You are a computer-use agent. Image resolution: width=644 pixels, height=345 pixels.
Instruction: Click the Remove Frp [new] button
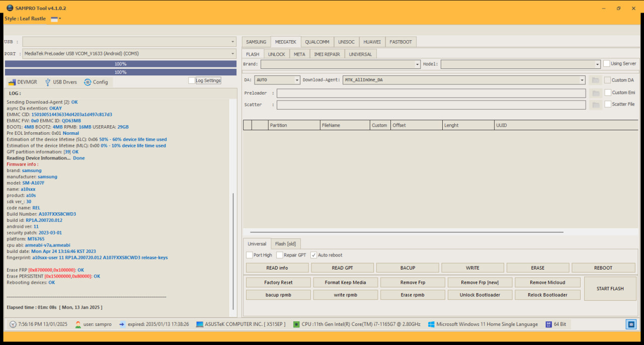click(x=480, y=282)
